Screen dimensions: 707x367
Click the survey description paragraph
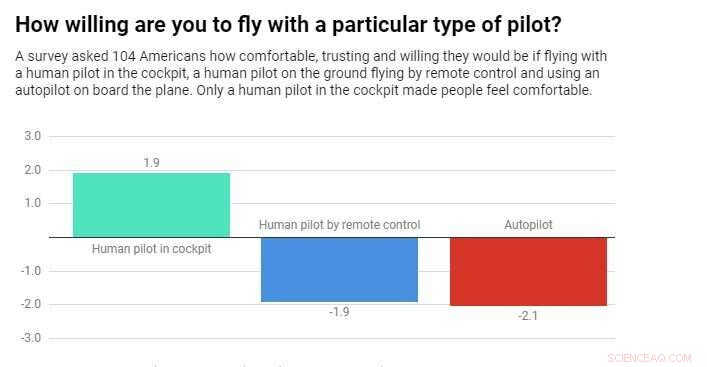(311, 73)
